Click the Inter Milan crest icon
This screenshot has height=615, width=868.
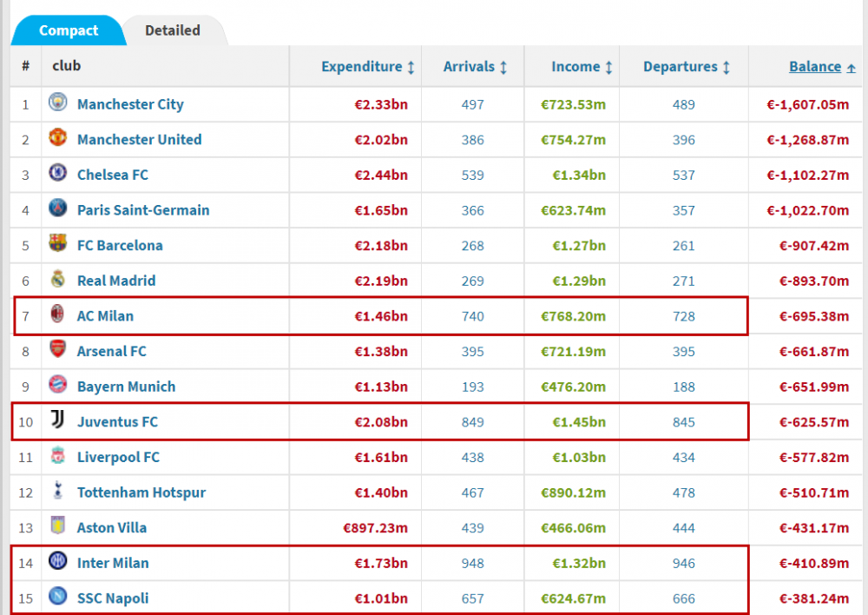point(57,560)
